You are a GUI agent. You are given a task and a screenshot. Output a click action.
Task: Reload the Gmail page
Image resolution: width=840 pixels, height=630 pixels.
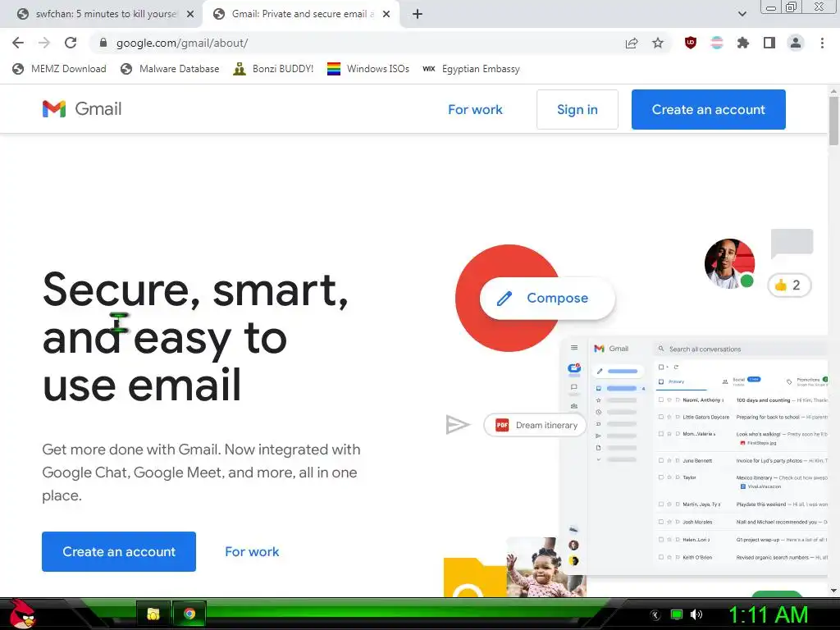click(71, 43)
